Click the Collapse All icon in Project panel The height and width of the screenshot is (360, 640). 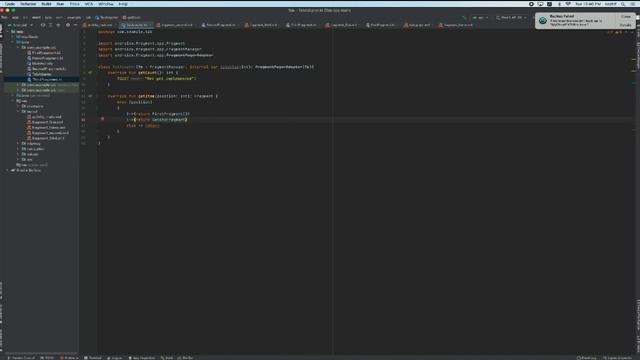pos(58,25)
